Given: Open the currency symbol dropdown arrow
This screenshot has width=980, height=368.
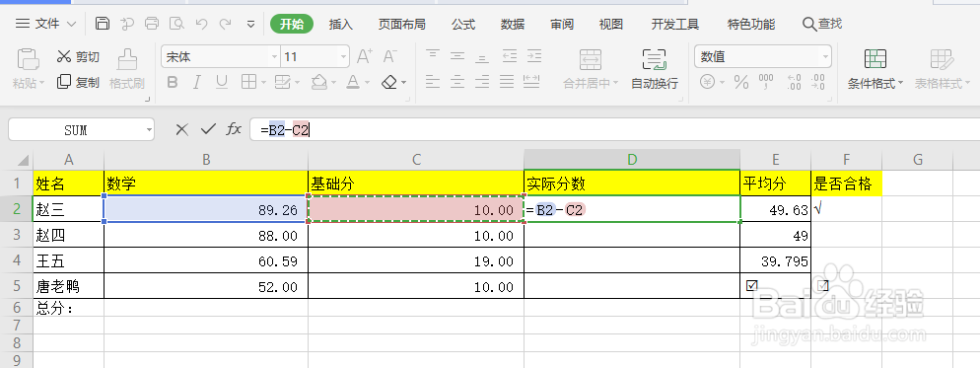Looking at the screenshot, I should click(722, 83).
